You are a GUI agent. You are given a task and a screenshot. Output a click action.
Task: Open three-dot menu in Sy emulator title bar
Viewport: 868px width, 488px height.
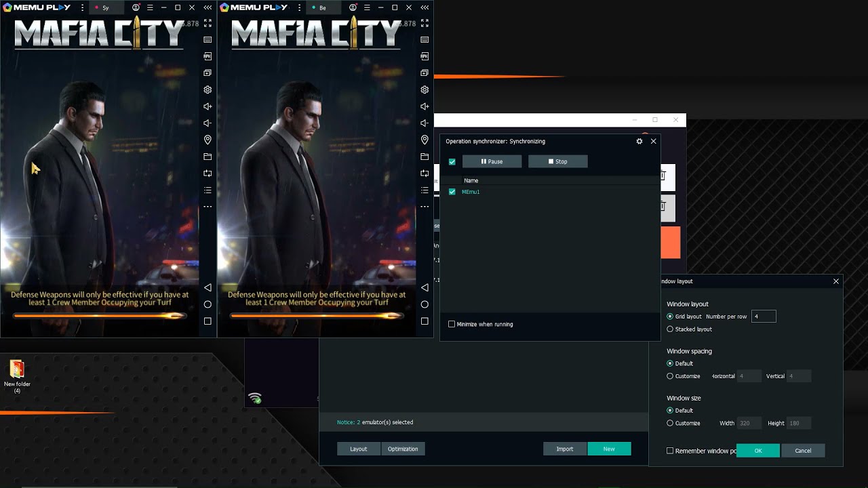tap(83, 7)
